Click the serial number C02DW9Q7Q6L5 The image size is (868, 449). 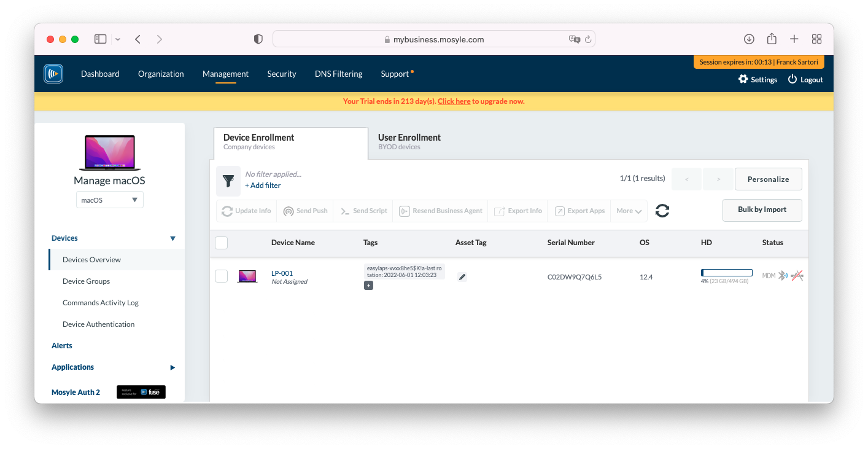[x=575, y=277]
